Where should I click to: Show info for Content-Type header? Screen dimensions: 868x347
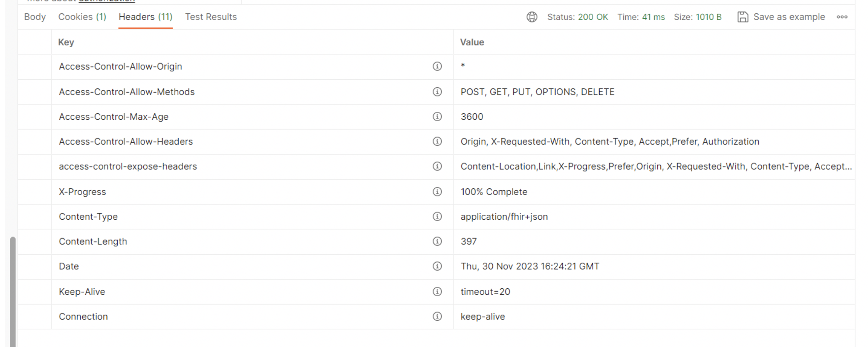(437, 217)
